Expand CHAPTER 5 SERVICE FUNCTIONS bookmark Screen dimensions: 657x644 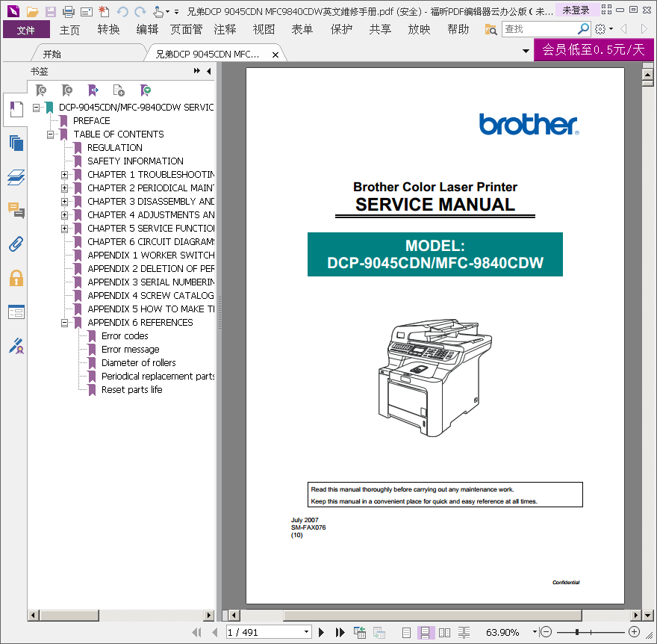pos(64,229)
